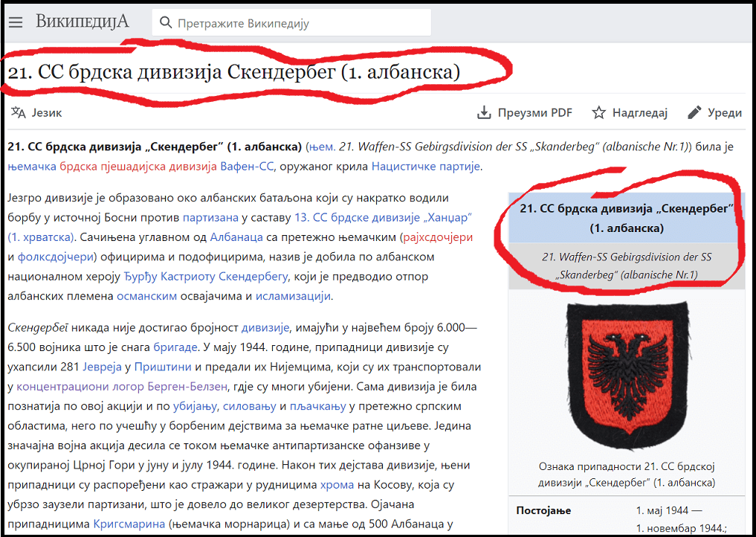Follow the red брдска пјешадијска дивизија link
Image resolution: width=756 pixels, height=537 pixels.
(138, 167)
